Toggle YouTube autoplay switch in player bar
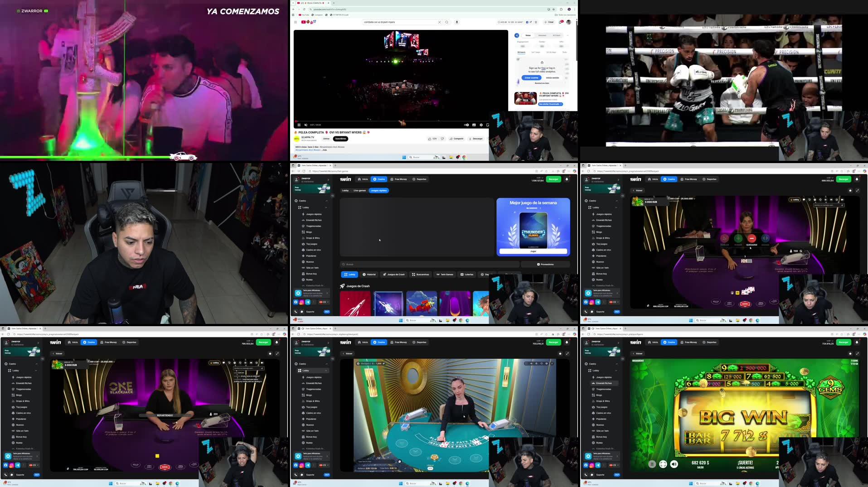Image resolution: width=868 pixels, height=487 pixels. (466, 125)
